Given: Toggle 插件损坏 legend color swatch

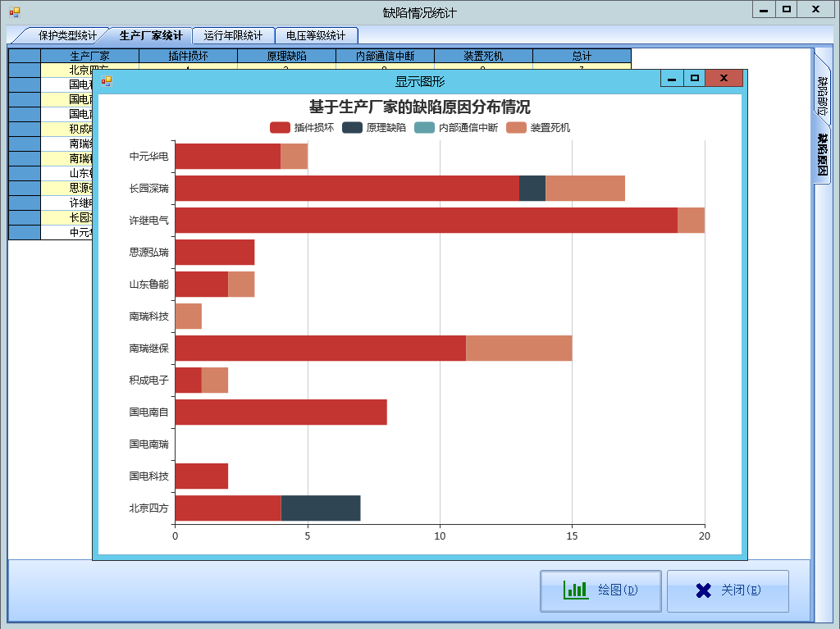Looking at the screenshot, I should (280, 127).
